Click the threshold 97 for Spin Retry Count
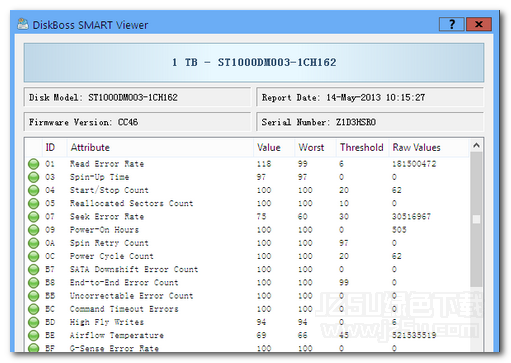511x363 pixels. pyautogui.click(x=344, y=243)
